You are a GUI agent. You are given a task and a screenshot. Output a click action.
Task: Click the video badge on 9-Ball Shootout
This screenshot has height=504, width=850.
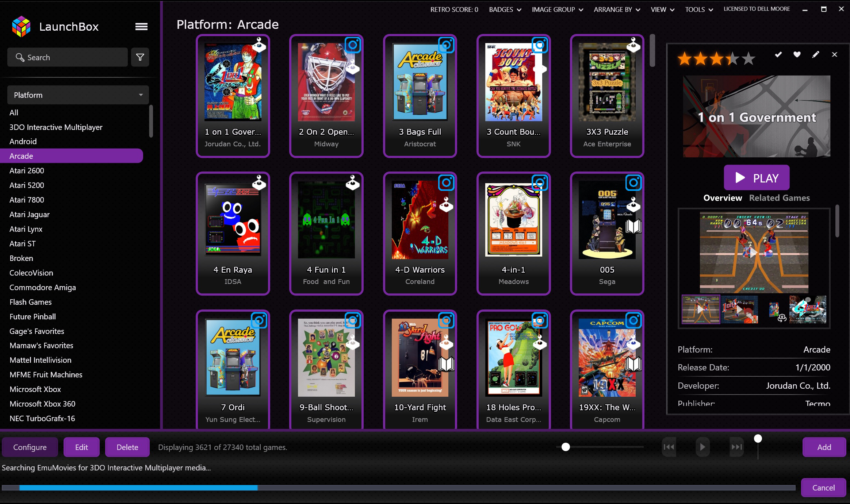coord(353,321)
